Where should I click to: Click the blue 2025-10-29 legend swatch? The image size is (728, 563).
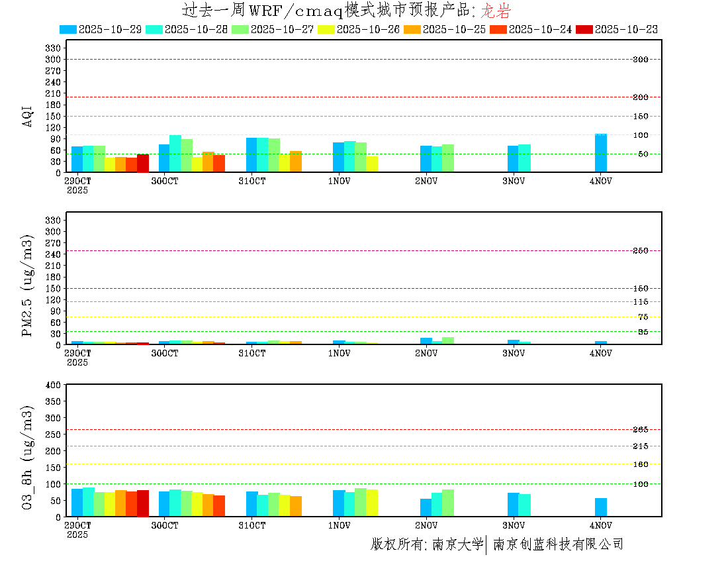click(68, 29)
